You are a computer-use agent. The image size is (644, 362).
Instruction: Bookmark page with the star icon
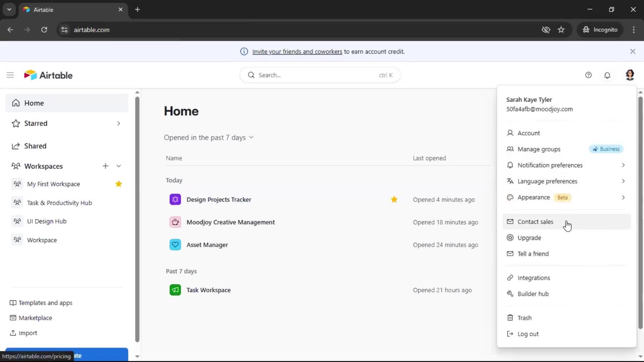pyautogui.click(x=561, y=30)
